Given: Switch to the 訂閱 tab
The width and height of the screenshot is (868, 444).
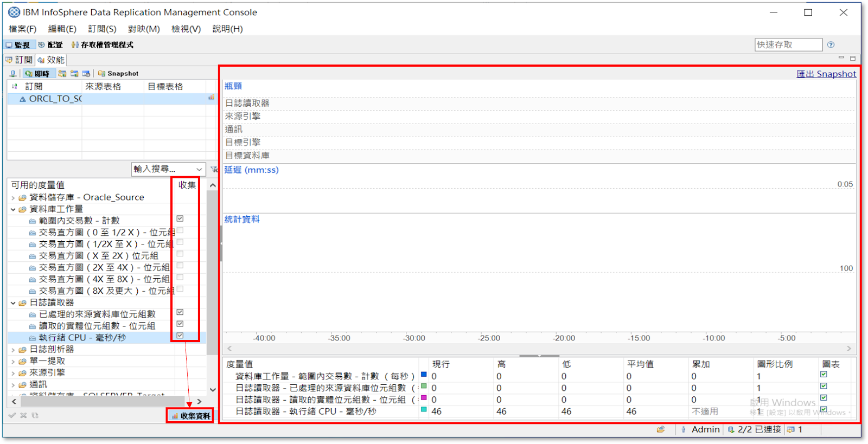Looking at the screenshot, I should [x=20, y=60].
